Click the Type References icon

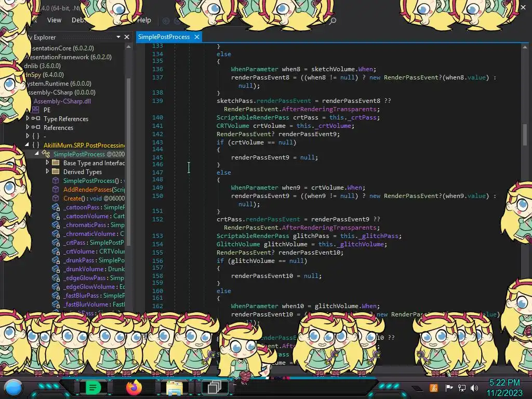36,118
